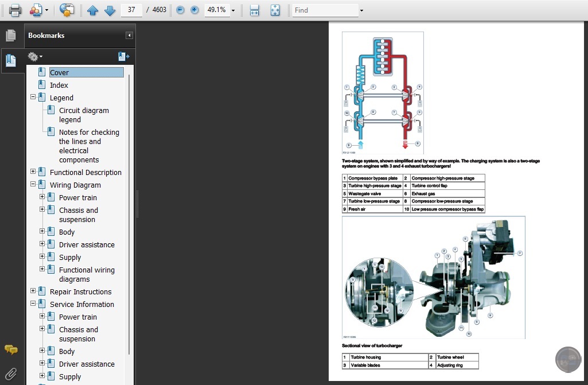
Task: Click the 'Turbine wheel' table cell
Action: [x=457, y=357]
